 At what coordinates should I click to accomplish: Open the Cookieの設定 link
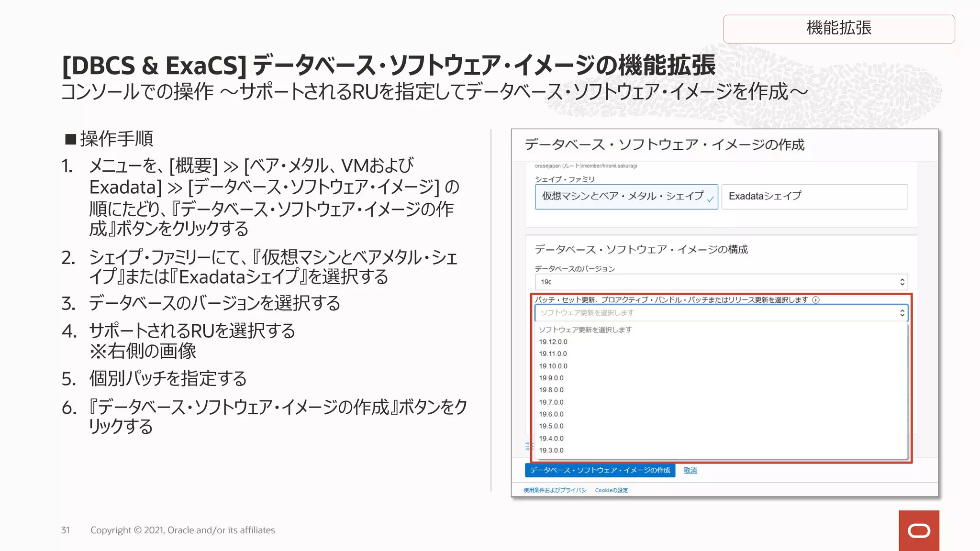pos(611,490)
